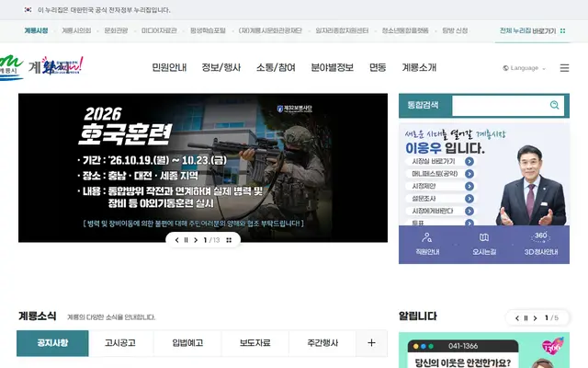Screen dimensions: 588x368
Task: Switch to the 보도자료 tab
Action: tap(255, 343)
